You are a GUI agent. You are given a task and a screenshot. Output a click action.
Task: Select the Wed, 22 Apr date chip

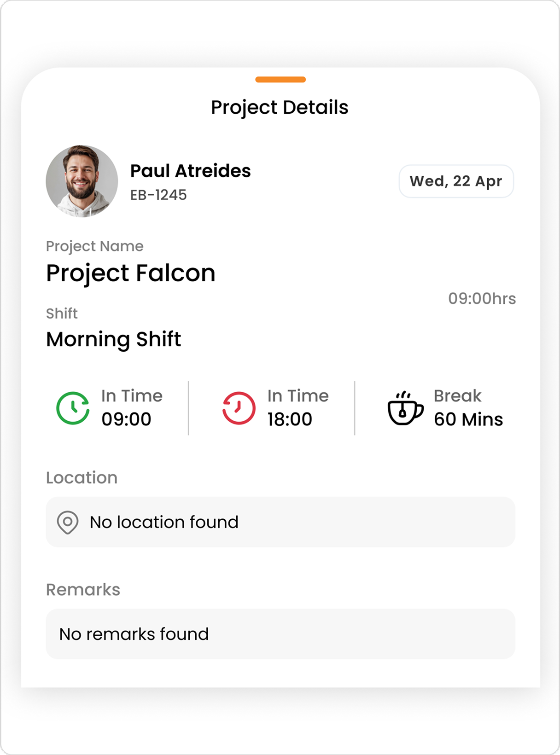[x=456, y=181]
